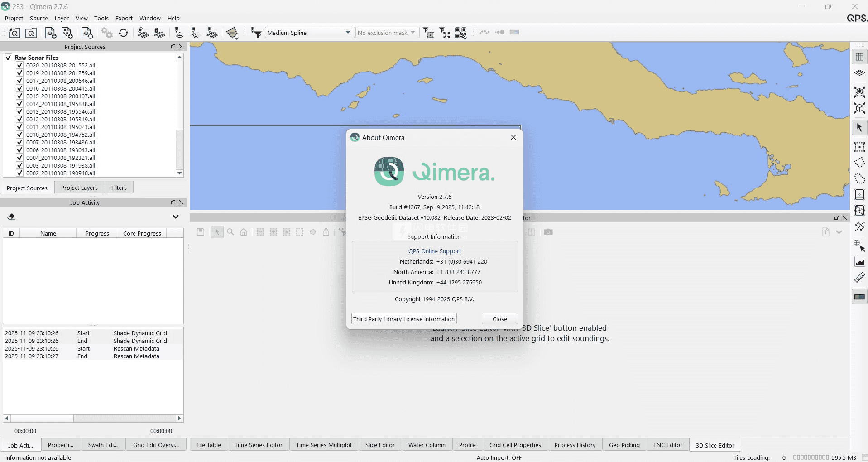
Task: Select the arrow pointer tool in right toolbar
Action: 859,128
